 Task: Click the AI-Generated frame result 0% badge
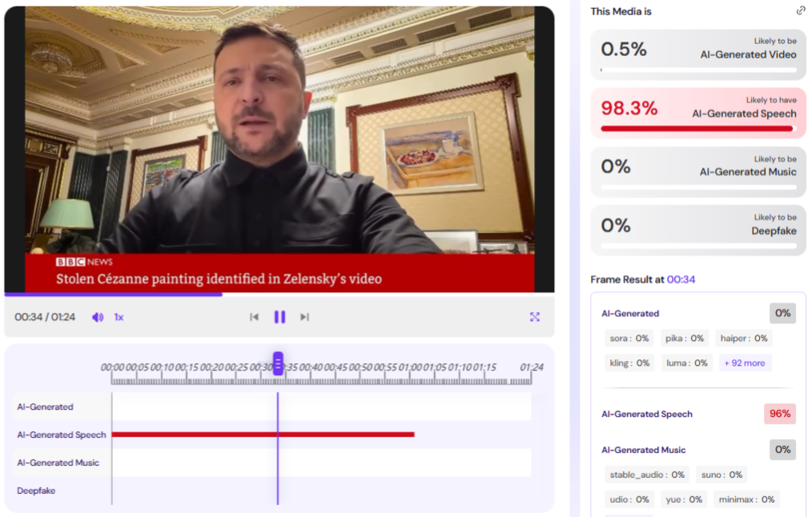coord(782,313)
